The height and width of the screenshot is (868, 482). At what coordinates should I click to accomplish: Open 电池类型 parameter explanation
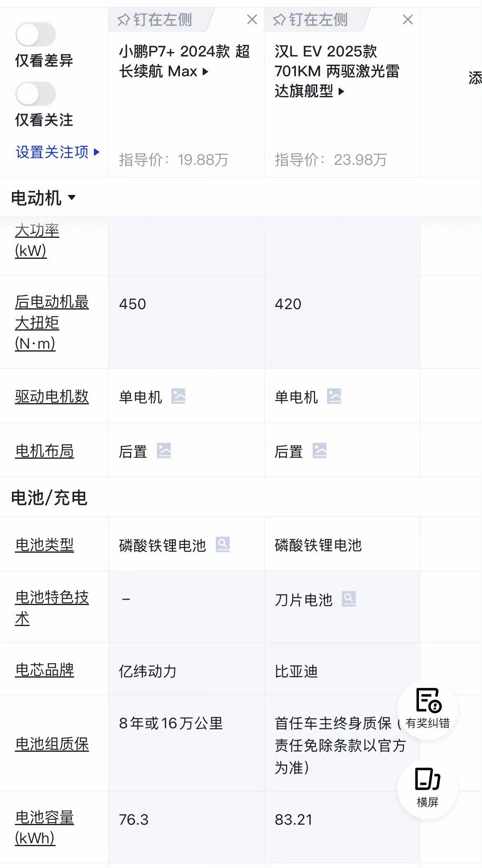pos(44,545)
